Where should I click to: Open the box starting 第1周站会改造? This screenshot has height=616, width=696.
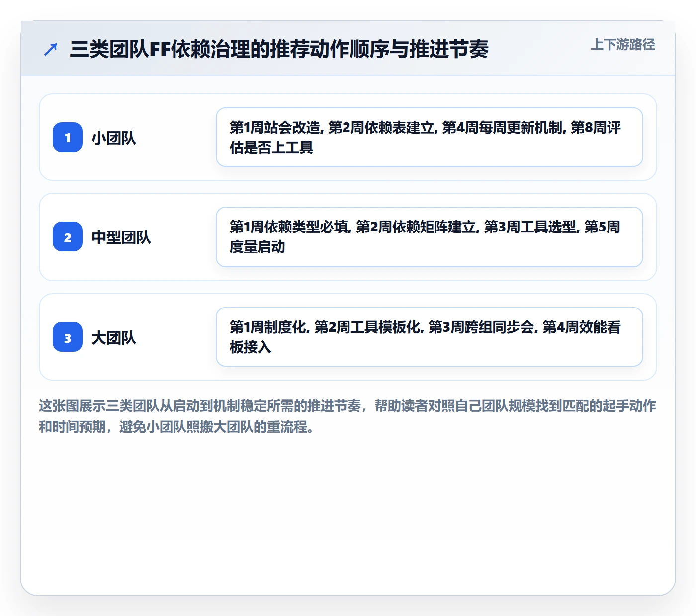coord(430,137)
